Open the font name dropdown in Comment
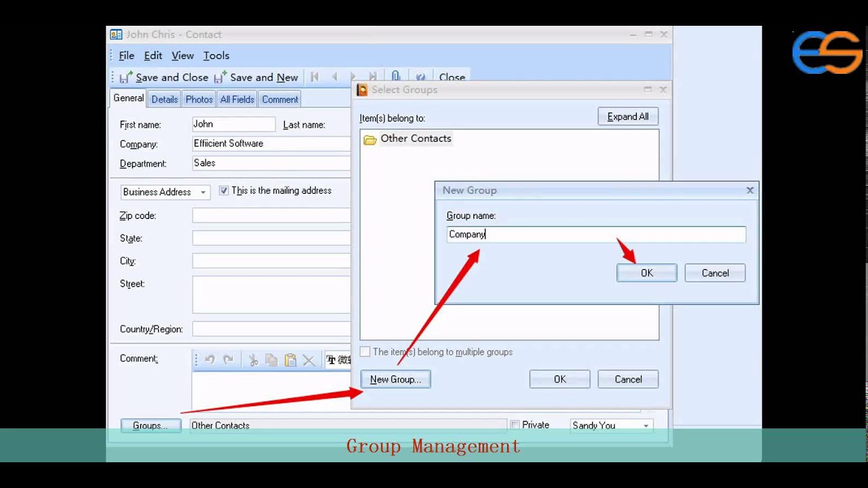The width and height of the screenshot is (868, 488). pos(338,360)
